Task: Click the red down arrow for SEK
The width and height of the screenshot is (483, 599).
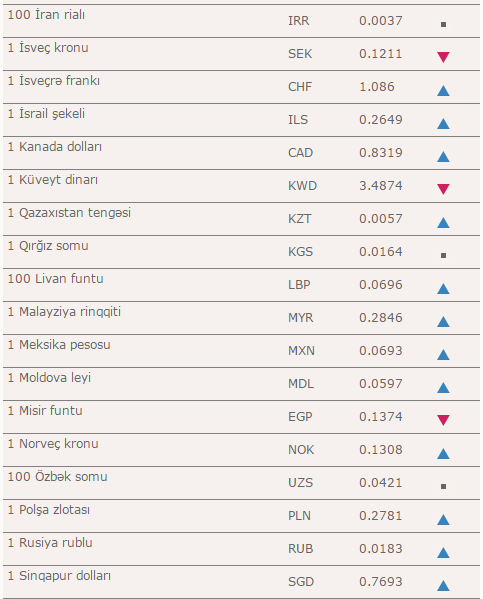Action: click(443, 57)
